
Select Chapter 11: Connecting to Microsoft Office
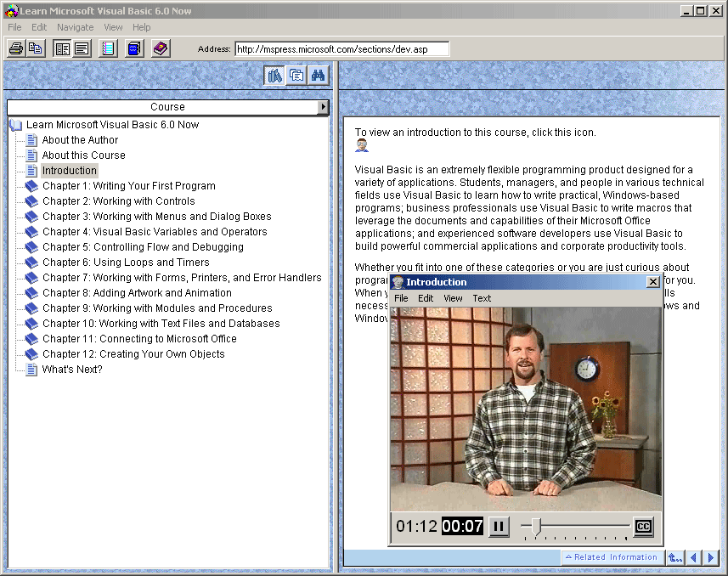click(x=139, y=339)
